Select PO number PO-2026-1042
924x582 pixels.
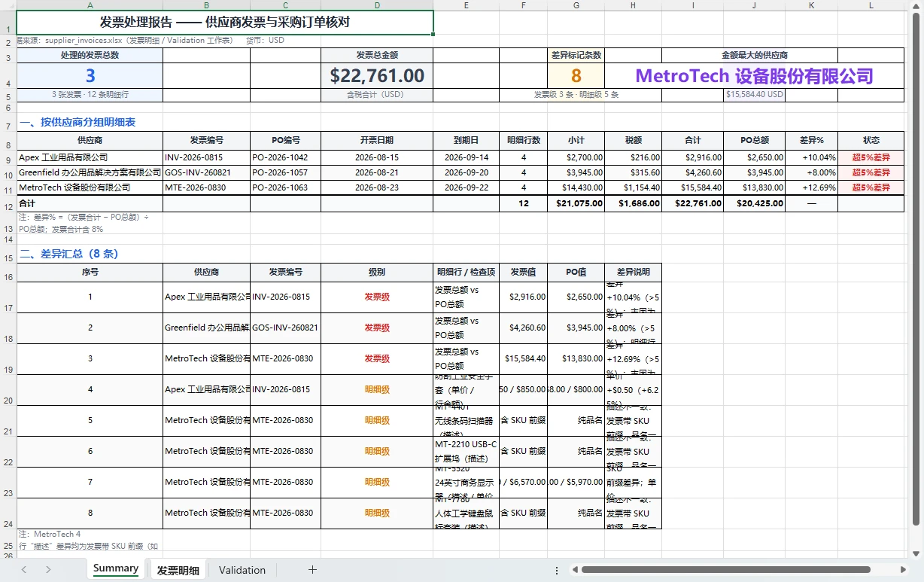click(x=285, y=158)
